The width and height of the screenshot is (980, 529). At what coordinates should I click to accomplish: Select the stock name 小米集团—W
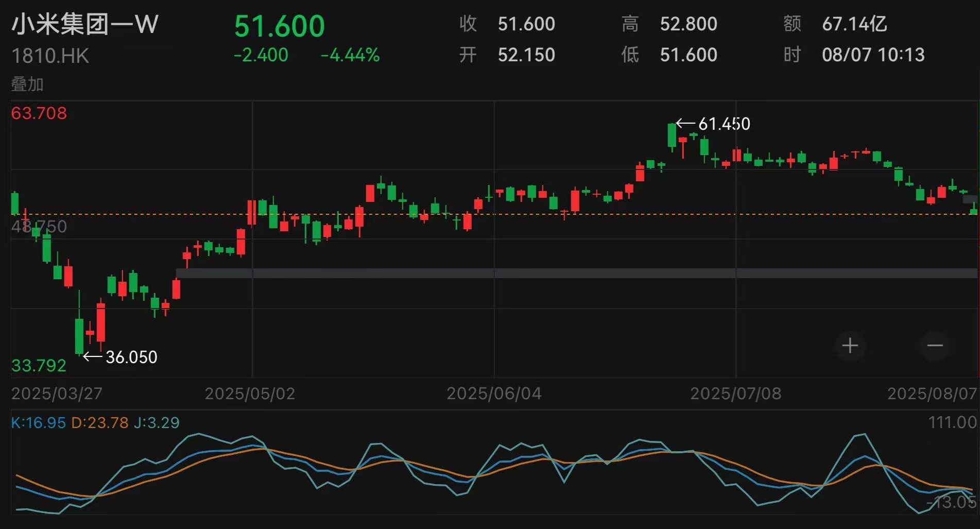pyautogui.click(x=84, y=24)
